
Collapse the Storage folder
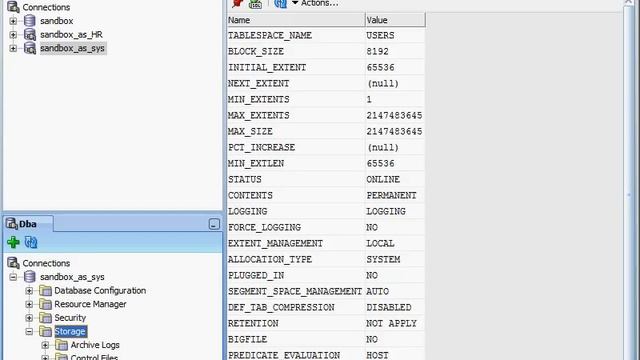[x=29, y=332]
